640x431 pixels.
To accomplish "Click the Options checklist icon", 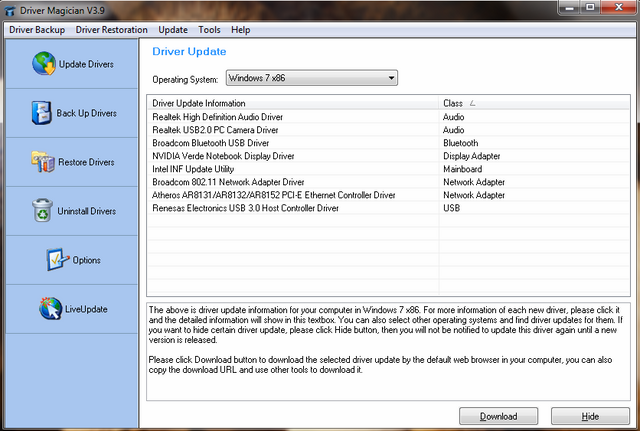I will coord(57,260).
